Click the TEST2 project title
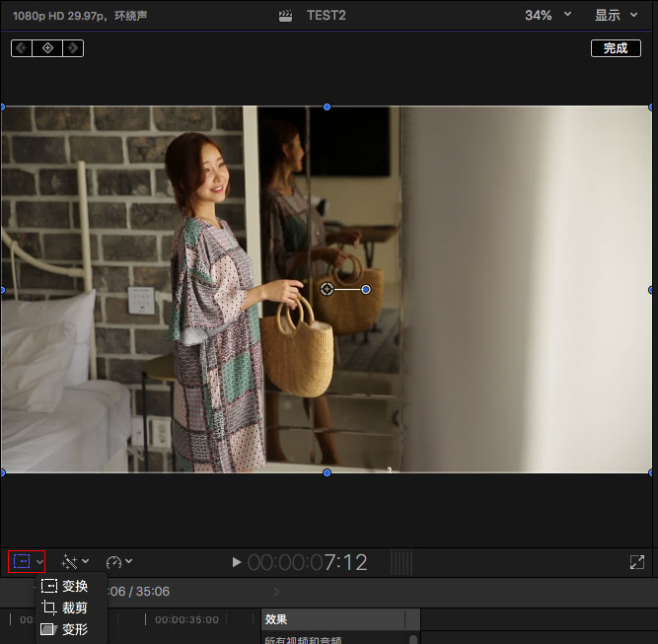 pos(327,16)
